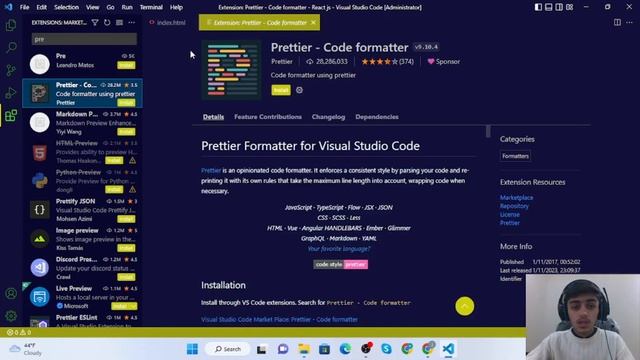
Task: Open the Details tab
Action: pos(213,117)
